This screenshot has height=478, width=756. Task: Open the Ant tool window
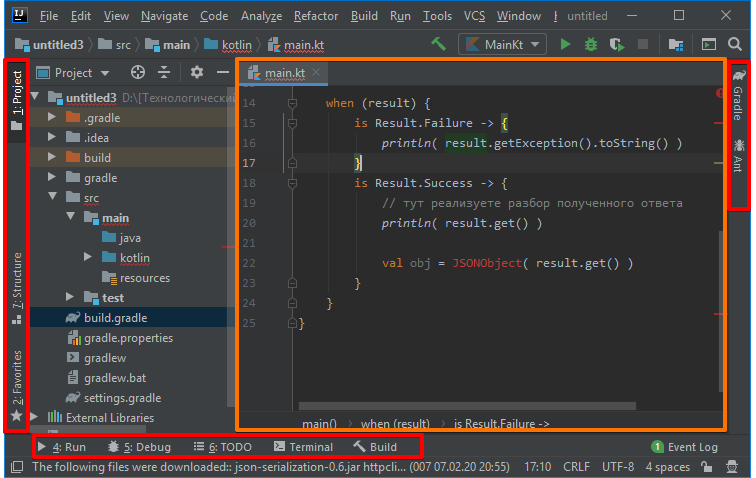click(737, 158)
